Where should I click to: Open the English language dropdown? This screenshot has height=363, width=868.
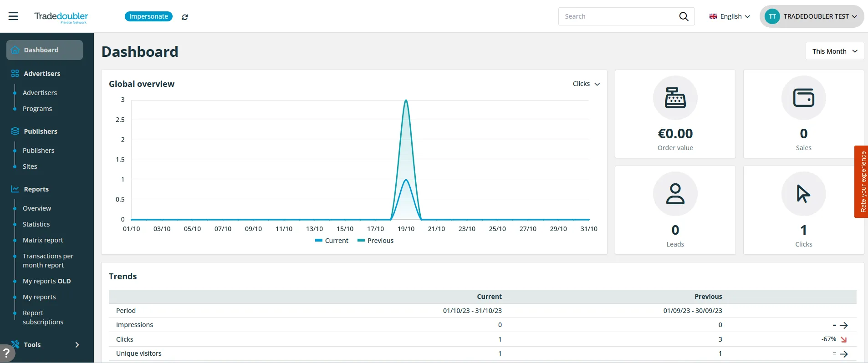pos(729,16)
